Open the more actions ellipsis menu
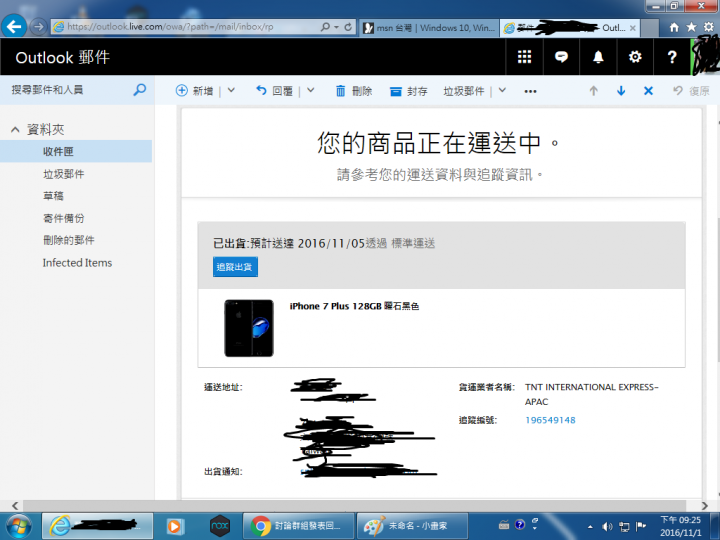Image resolution: width=720 pixels, height=540 pixels. click(530, 91)
